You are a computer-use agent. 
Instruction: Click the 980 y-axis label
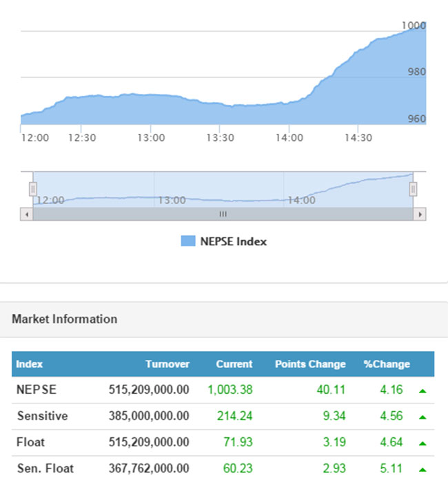[416, 72]
